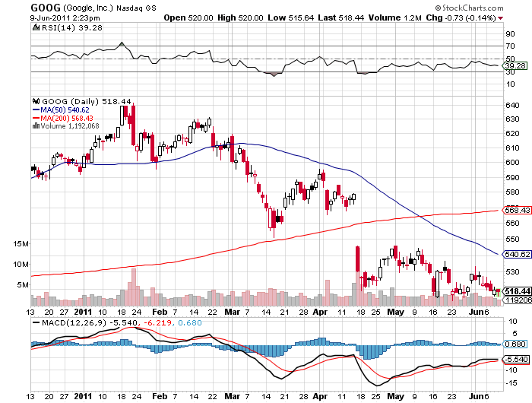Viewport: 532px width, 403px height.
Task: Click the volume bars icon in the legend
Action: pos(36,126)
